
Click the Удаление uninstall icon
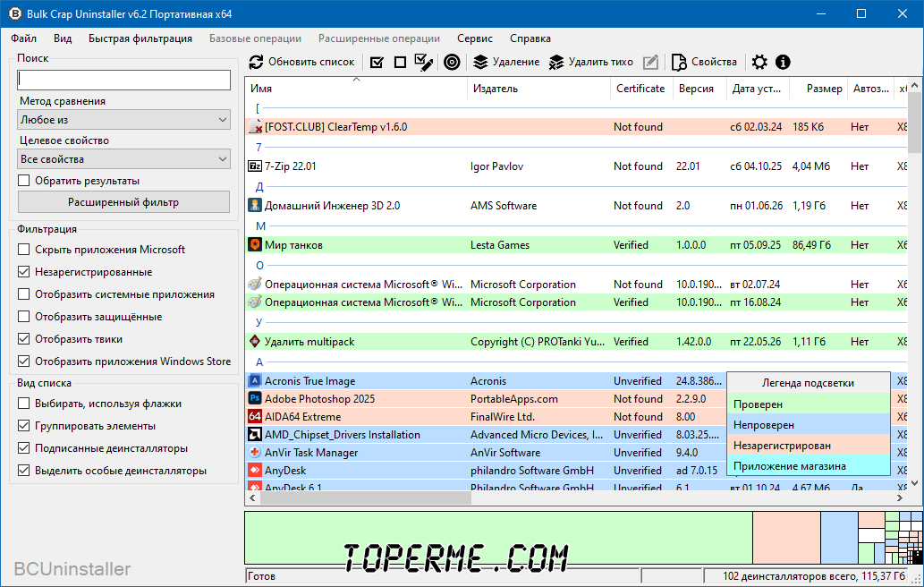(481, 62)
